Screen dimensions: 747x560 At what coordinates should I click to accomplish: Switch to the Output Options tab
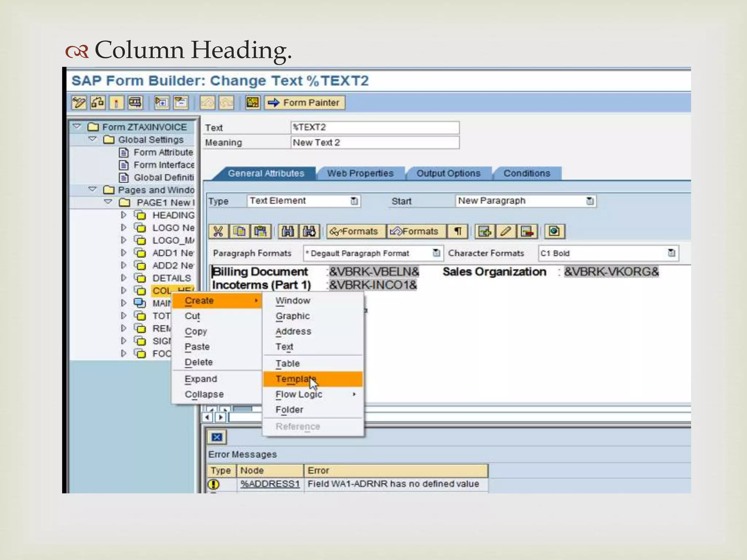click(x=448, y=174)
